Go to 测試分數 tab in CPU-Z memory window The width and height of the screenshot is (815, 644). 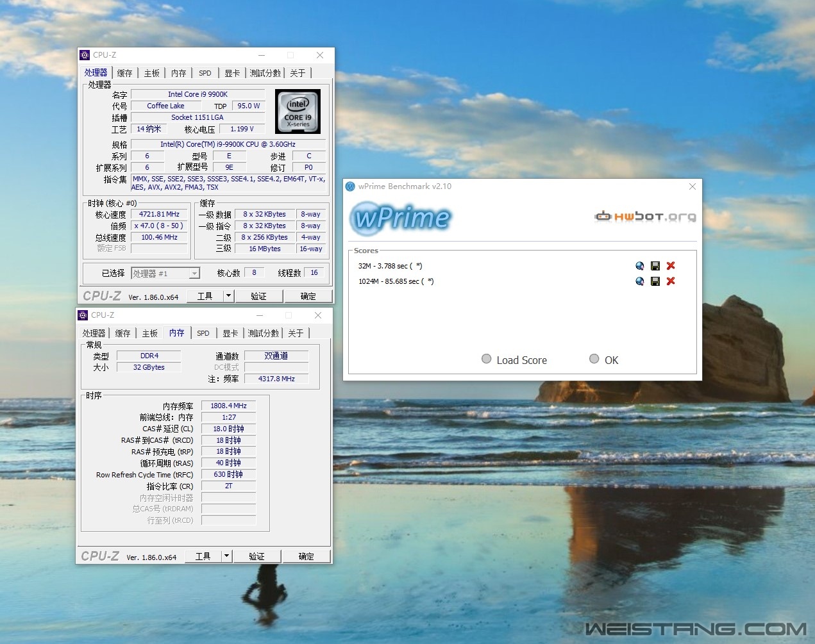(x=264, y=333)
